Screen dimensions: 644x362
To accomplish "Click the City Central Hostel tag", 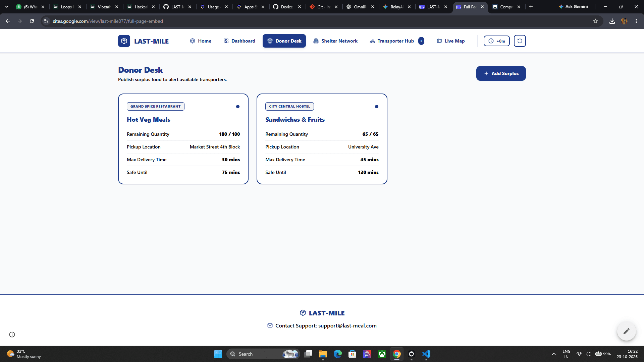I will 289,106.
